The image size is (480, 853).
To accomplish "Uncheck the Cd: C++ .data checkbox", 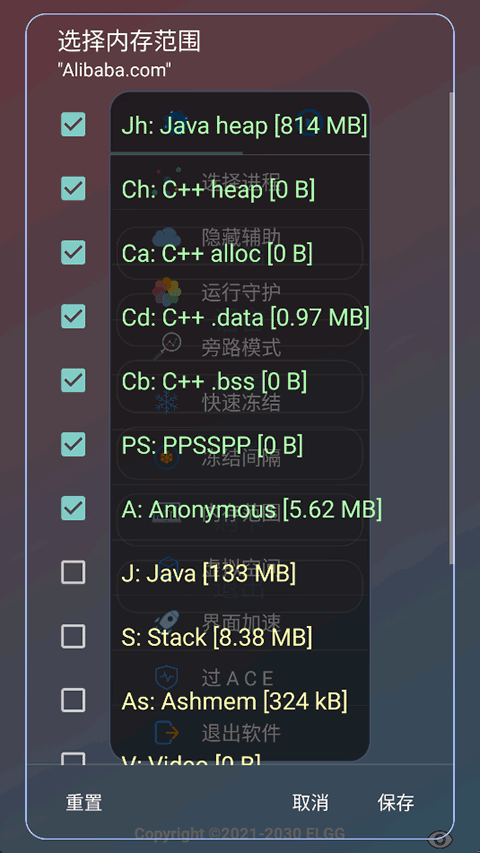I will (73, 316).
